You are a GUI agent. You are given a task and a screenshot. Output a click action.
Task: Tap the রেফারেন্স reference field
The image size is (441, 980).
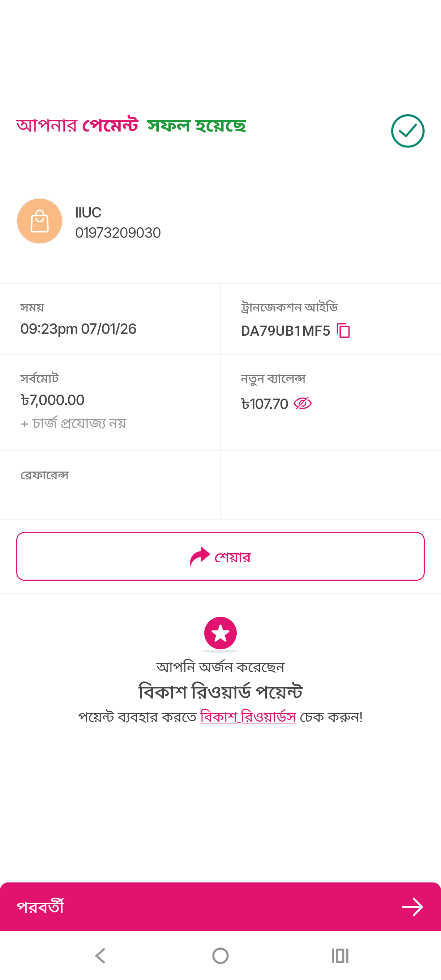click(x=44, y=476)
